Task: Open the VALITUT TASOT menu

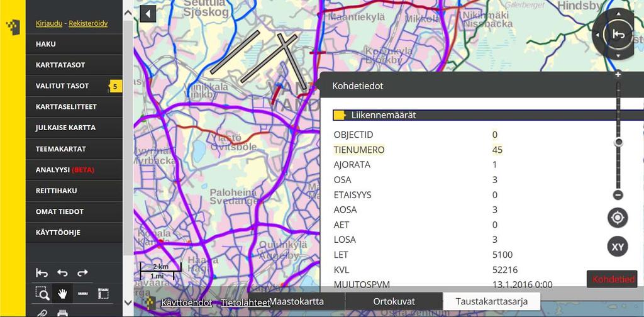Action: [x=74, y=86]
